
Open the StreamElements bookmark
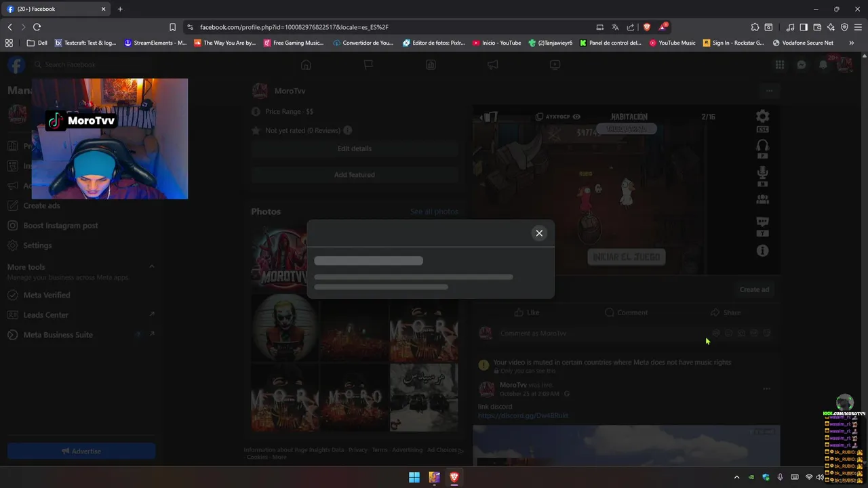(x=155, y=43)
